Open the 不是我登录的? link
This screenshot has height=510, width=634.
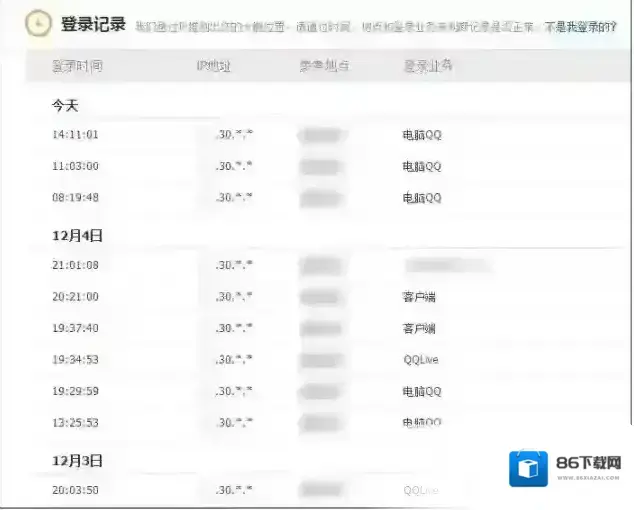(581, 27)
